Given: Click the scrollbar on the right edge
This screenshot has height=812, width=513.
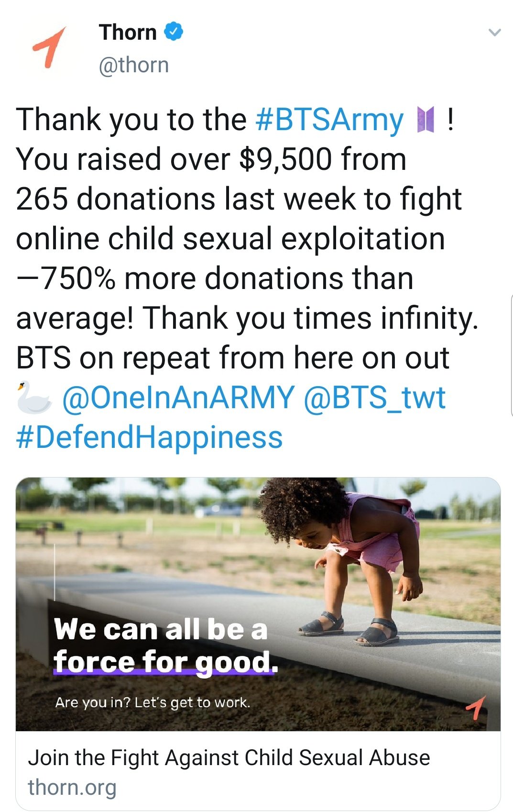Looking at the screenshot, I should [x=511, y=356].
